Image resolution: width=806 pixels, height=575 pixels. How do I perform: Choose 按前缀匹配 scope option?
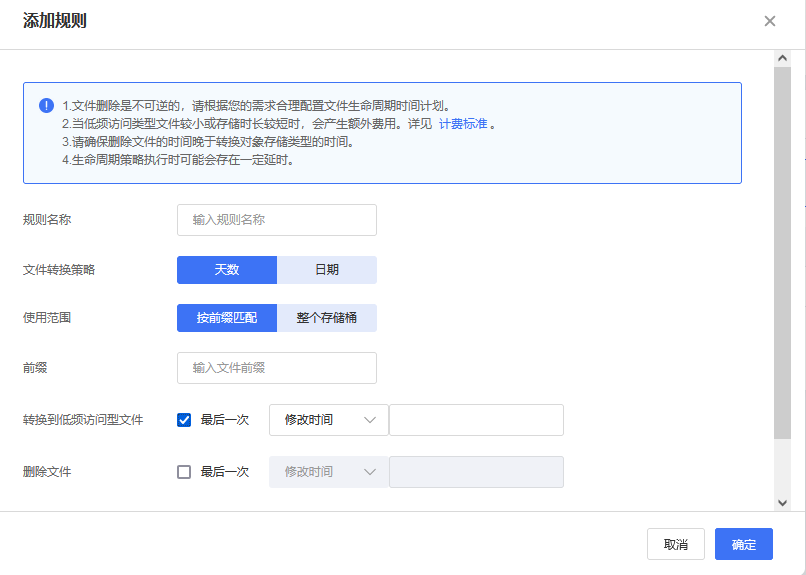point(227,318)
